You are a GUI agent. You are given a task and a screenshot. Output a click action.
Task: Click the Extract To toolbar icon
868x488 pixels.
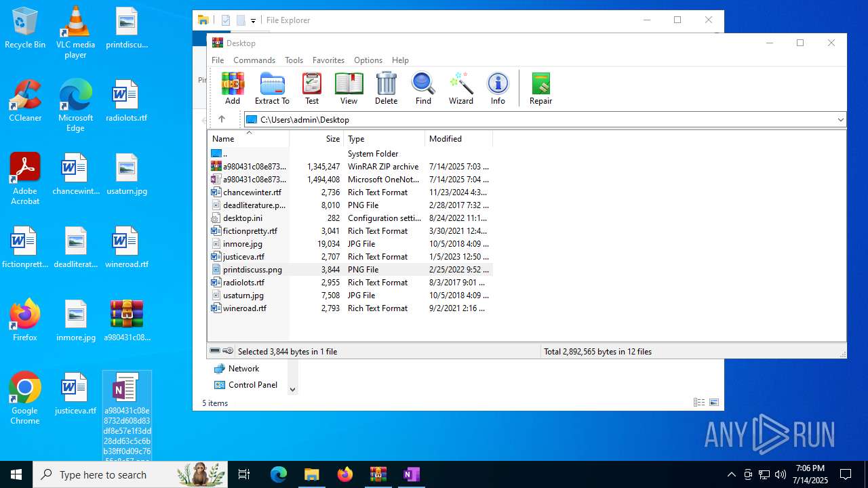click(x=272, y=89)
